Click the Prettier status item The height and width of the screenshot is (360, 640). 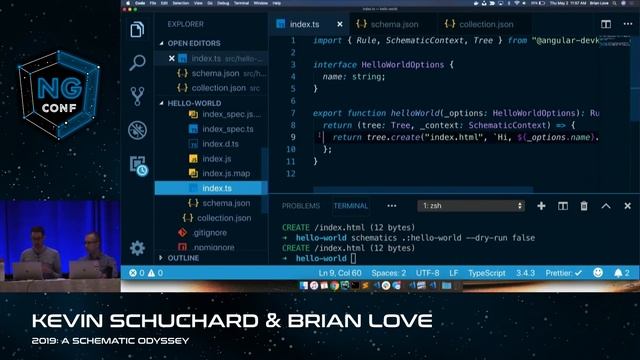click(x=564, y=273)
